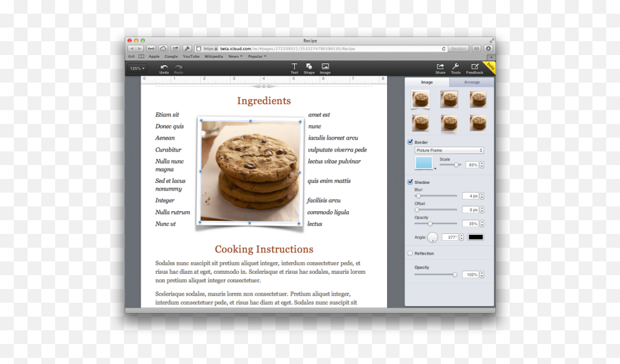Enter full screen using corner arrows

pos(492,41)
